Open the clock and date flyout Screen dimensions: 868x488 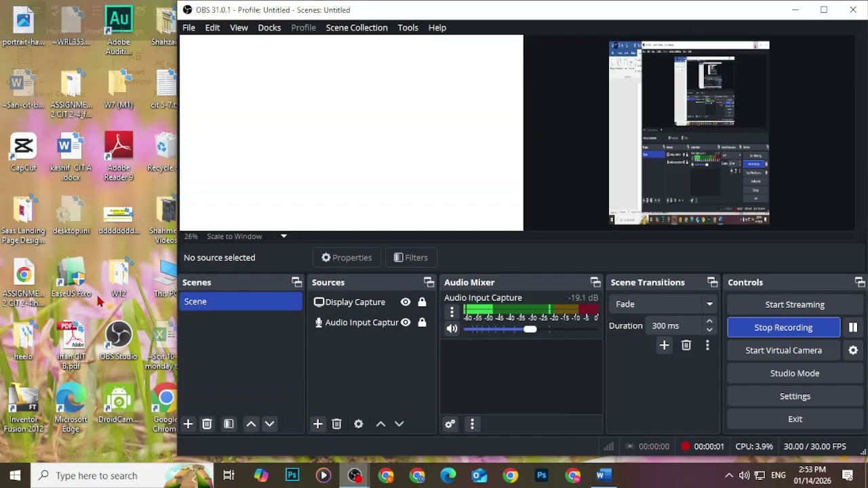point(812,475)
